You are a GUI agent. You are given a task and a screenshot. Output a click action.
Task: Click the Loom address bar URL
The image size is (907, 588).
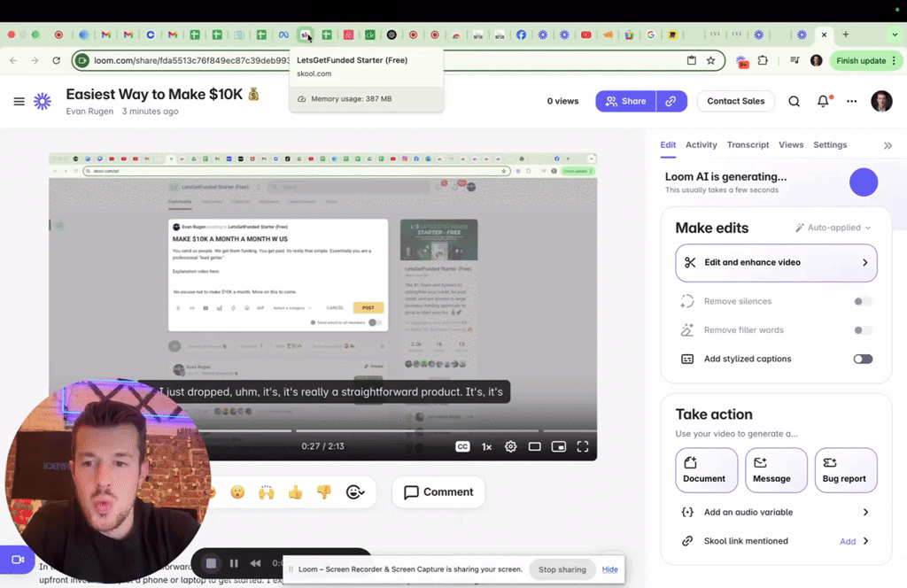[192, 60]
